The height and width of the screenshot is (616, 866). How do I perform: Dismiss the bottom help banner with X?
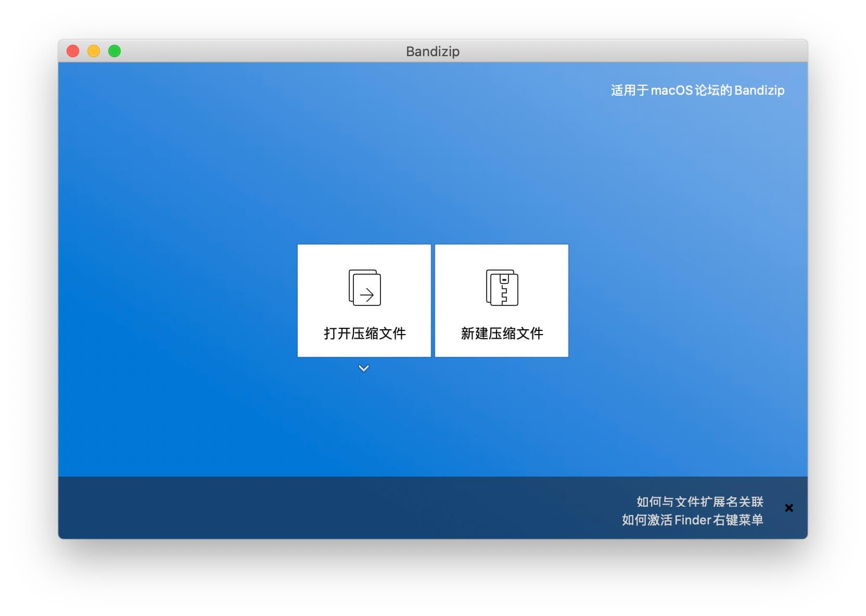pyautogui.click(x=789, y=508)
